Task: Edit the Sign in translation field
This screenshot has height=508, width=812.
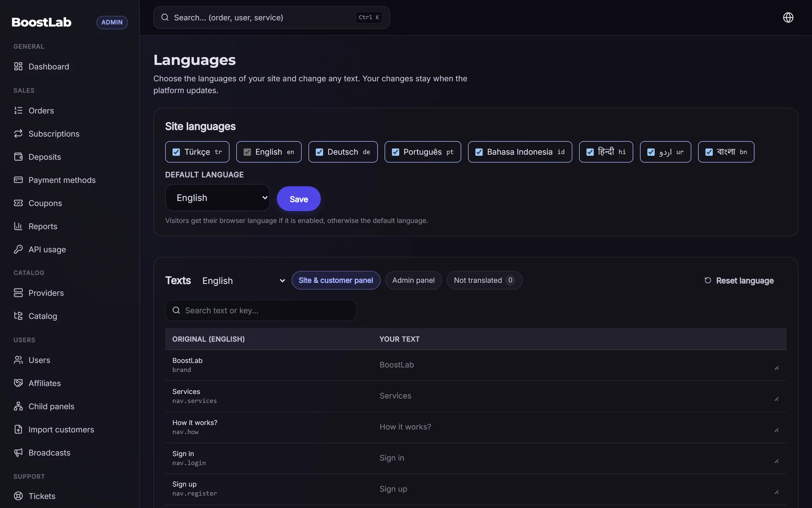Action: tap(579, 458)
